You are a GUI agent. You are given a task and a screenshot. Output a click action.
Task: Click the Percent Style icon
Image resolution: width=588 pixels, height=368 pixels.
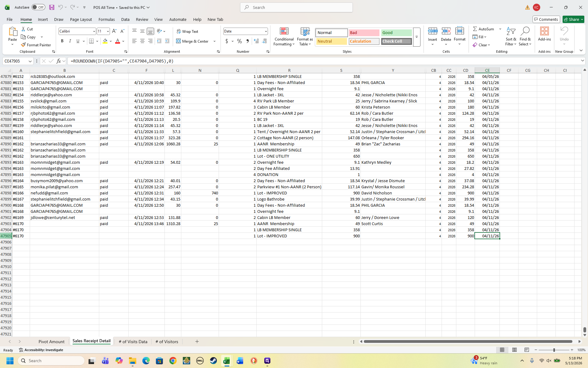pyautogui.click(x=239, y=41)
